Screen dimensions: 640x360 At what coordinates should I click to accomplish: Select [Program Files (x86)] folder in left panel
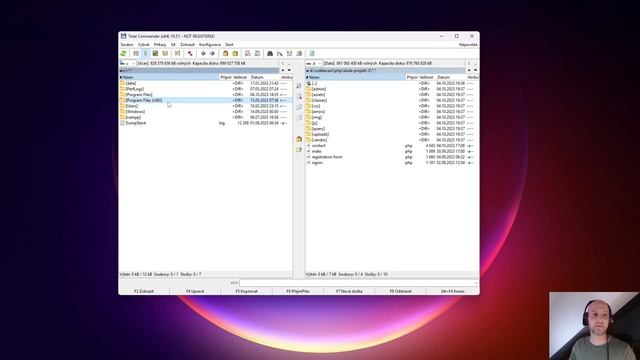[205, 100]
